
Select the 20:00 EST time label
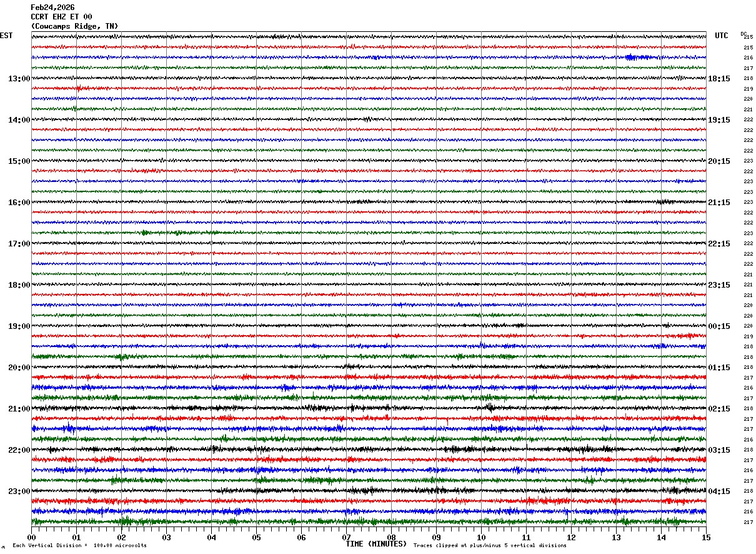[19, 368]
